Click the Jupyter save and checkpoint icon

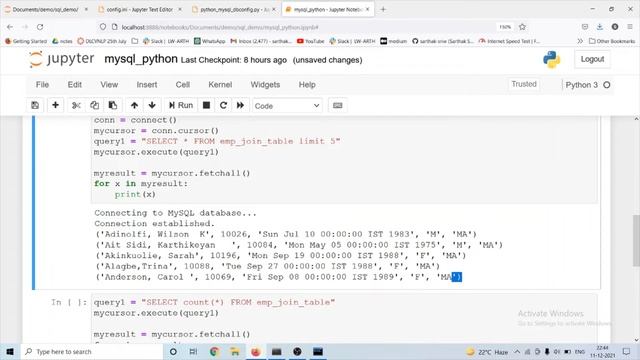pos(35,105)
